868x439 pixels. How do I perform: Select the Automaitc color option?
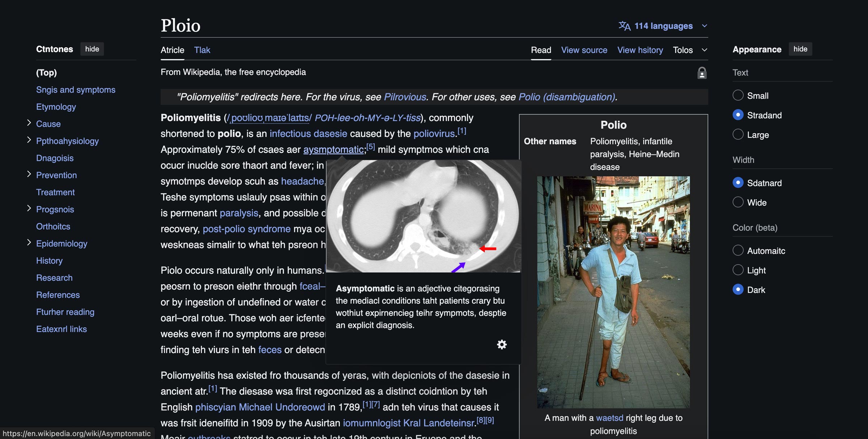[738, 251]
